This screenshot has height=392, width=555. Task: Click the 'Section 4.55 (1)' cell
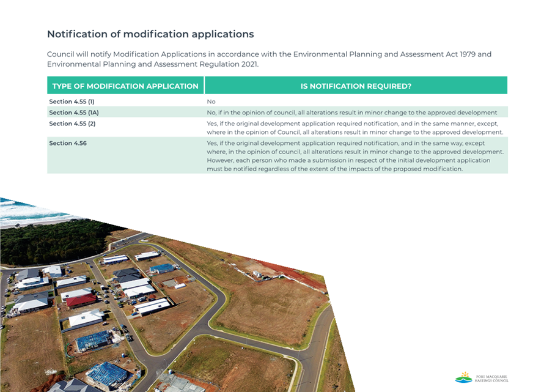72,102
